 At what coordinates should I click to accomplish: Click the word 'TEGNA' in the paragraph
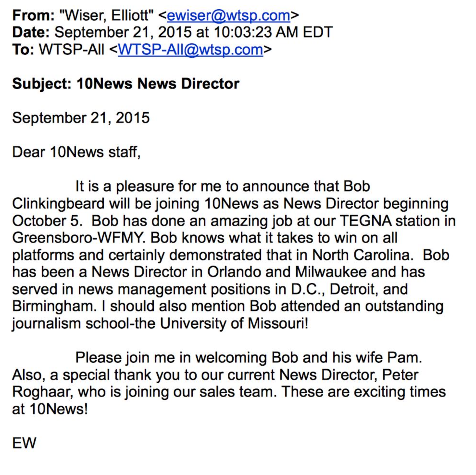[x=366, y=221]
